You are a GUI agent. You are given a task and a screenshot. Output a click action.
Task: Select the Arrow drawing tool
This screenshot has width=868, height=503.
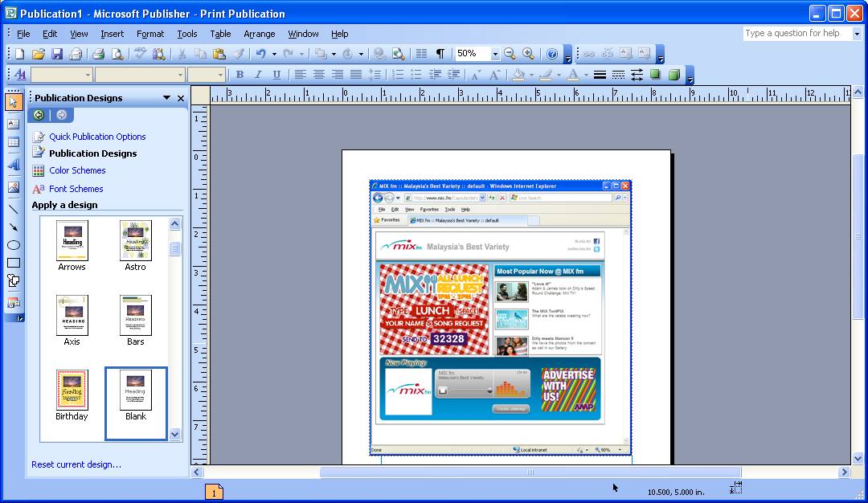coord(14,227)
